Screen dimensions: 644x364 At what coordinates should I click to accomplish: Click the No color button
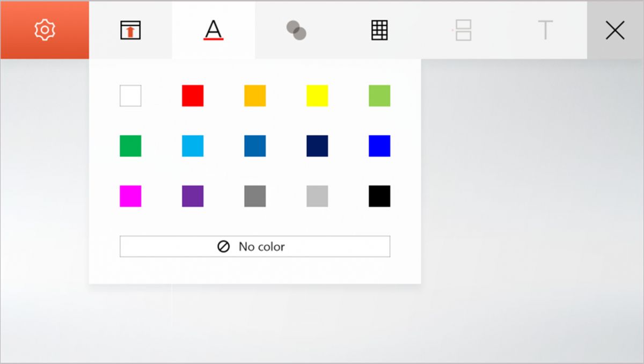click(254, 246)
